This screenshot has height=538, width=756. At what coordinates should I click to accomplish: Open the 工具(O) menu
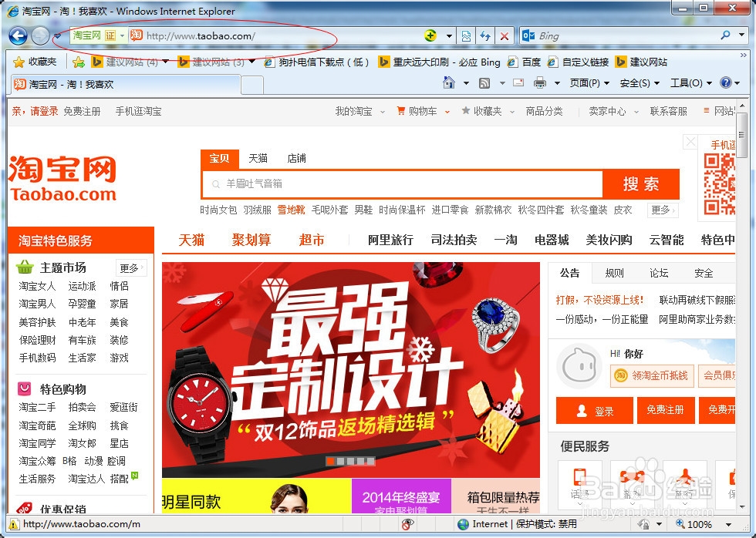691,82
